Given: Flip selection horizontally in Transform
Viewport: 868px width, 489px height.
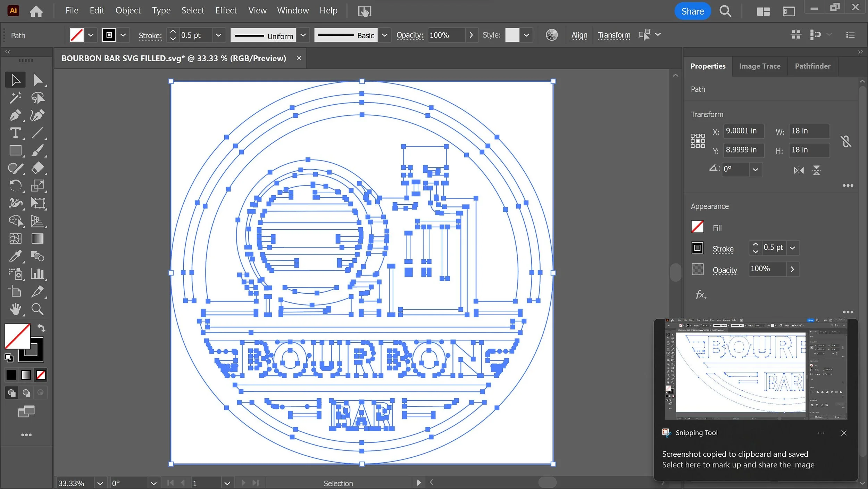Looking at the screenshot, I should coord(799,170).
